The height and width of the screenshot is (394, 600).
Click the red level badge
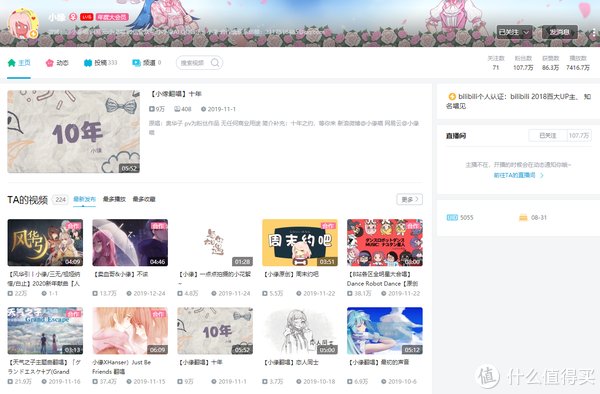(86, 17)
